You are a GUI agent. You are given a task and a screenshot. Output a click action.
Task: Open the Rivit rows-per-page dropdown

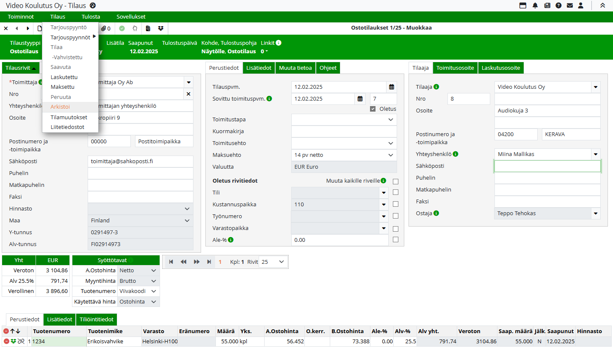pyautogui.click(x=273, y=262)
